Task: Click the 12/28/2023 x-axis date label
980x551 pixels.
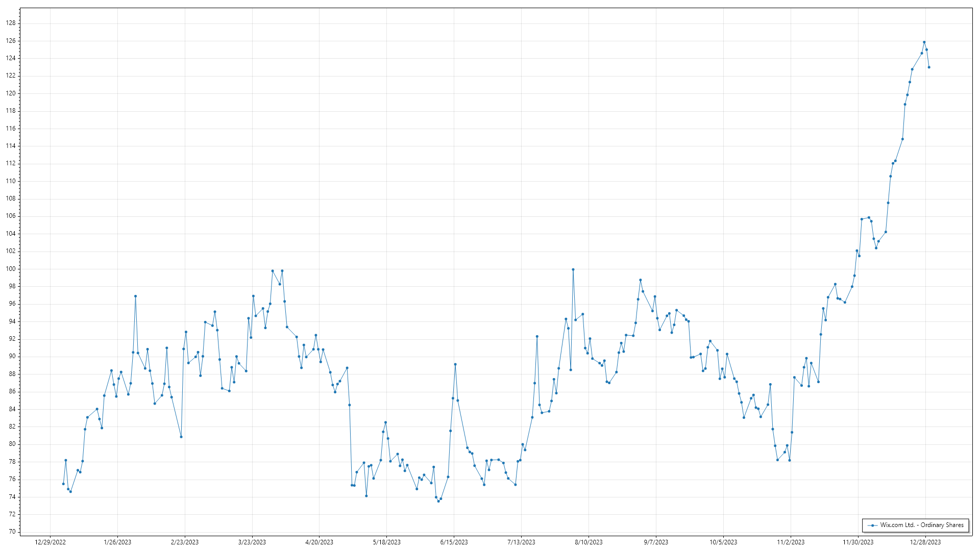Action: (925, 542)
